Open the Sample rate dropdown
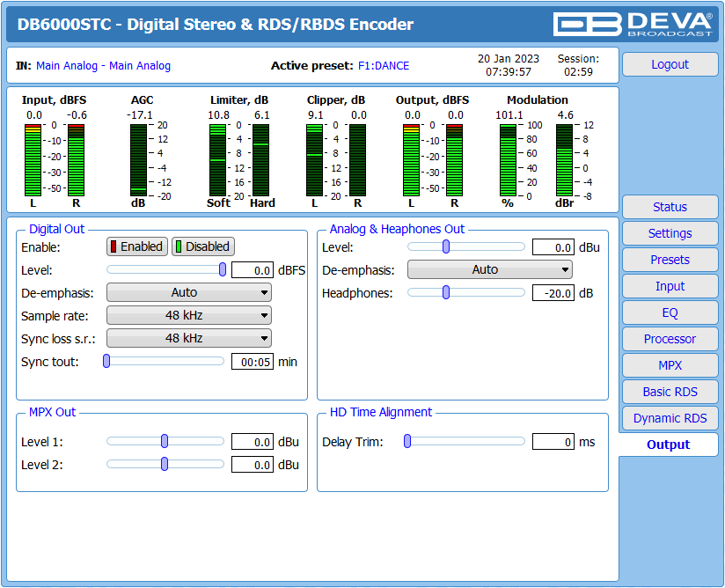Image resolution: width=725 pixels, height=588 pixels. click(188, 315)
